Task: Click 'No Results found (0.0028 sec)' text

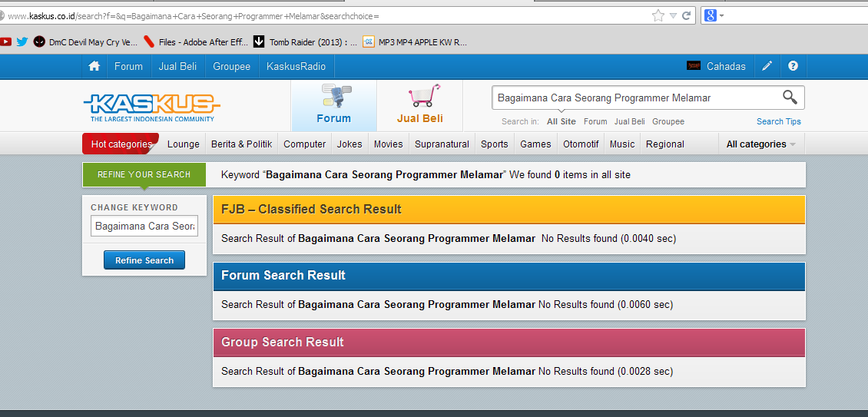Action: pos(606,371)
